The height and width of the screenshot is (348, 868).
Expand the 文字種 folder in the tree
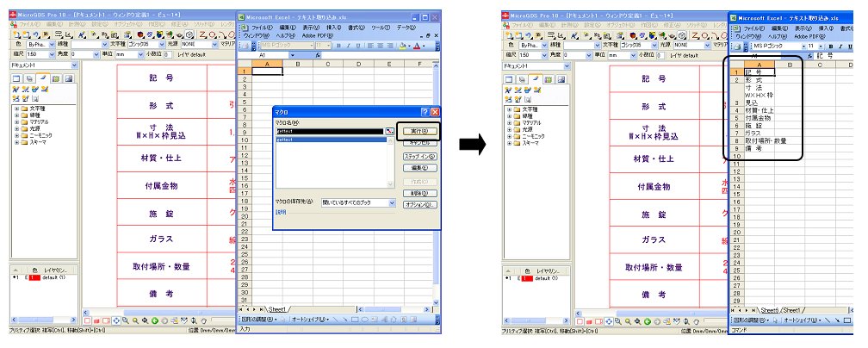click(16, 109)
